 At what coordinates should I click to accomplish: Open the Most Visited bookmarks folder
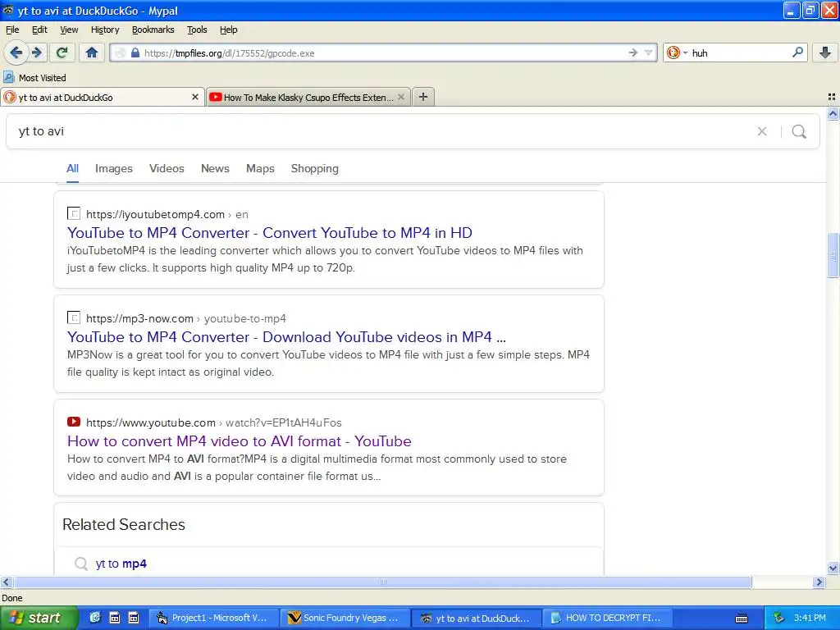point(34,78)
